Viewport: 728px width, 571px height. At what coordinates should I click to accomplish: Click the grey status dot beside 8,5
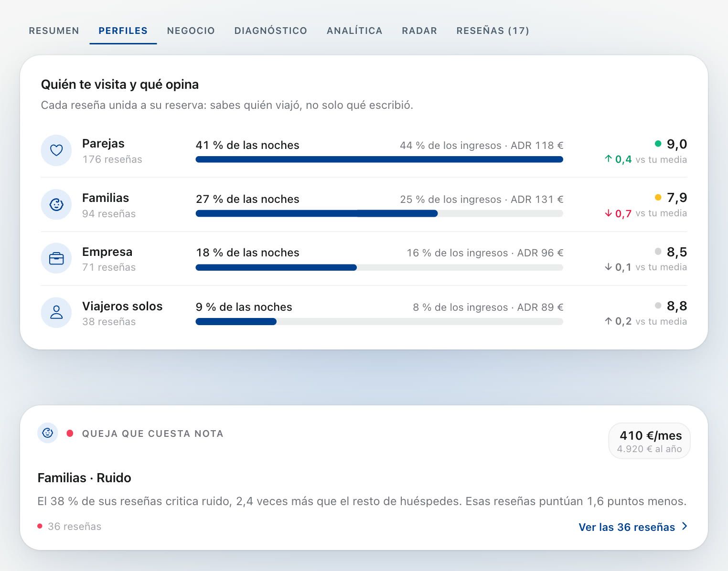[658, 252]
